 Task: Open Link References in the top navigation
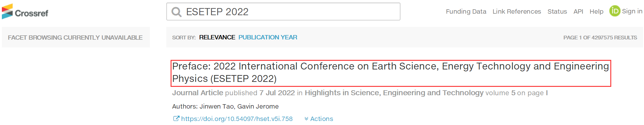click(517, 11)
